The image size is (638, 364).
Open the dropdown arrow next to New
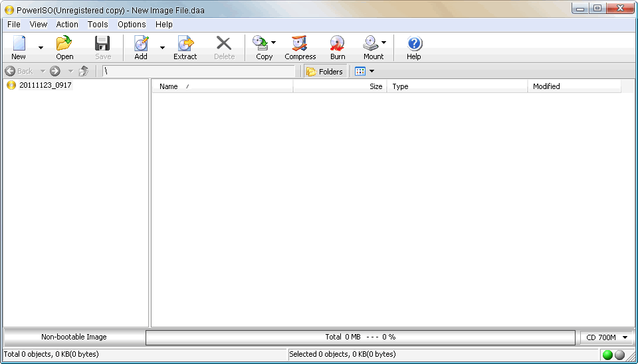tap(41, 48)
